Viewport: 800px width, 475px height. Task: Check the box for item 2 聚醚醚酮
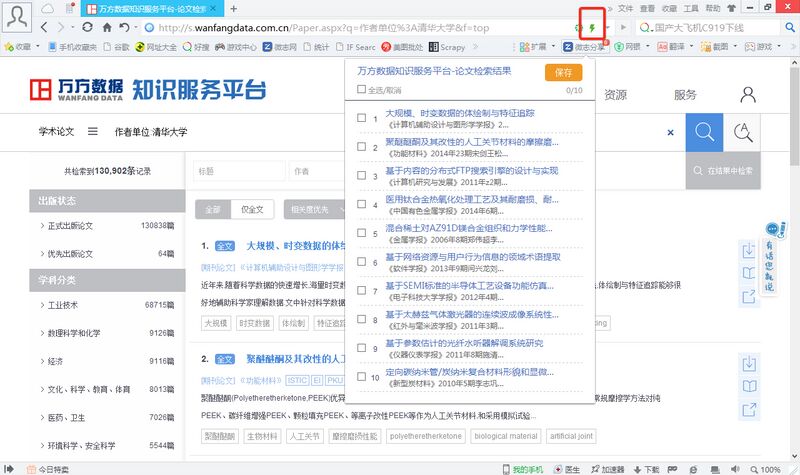361,146
